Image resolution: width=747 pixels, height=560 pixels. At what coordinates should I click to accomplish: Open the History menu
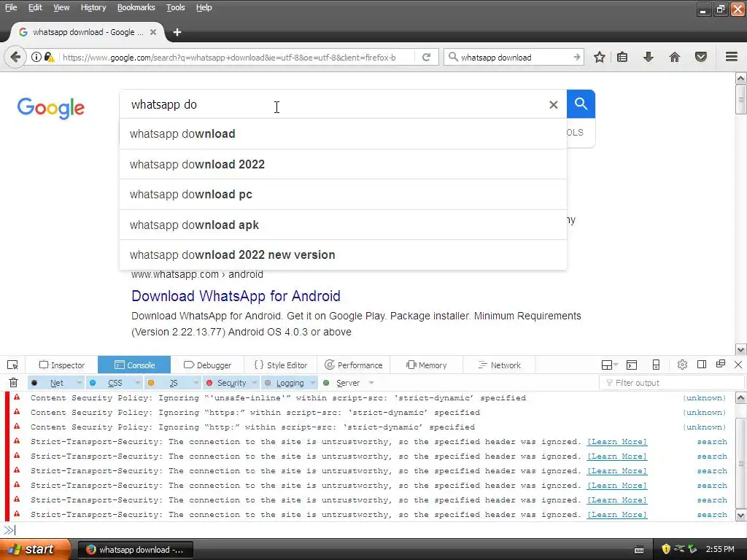[93, 7]
